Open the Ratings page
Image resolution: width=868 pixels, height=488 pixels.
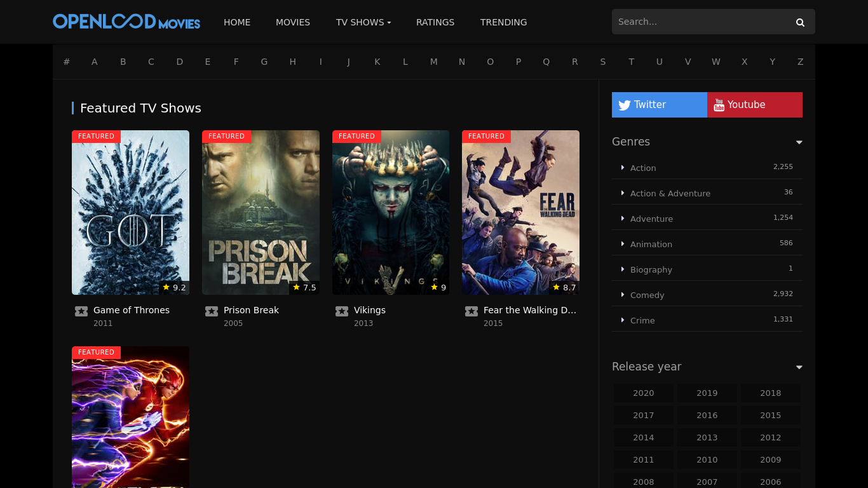(435, 22)
